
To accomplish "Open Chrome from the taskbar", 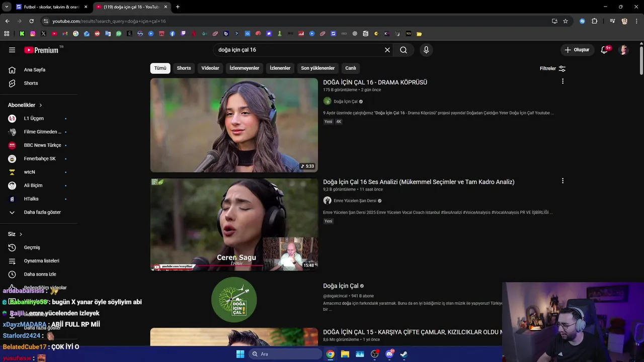I will tap(330, 354).
